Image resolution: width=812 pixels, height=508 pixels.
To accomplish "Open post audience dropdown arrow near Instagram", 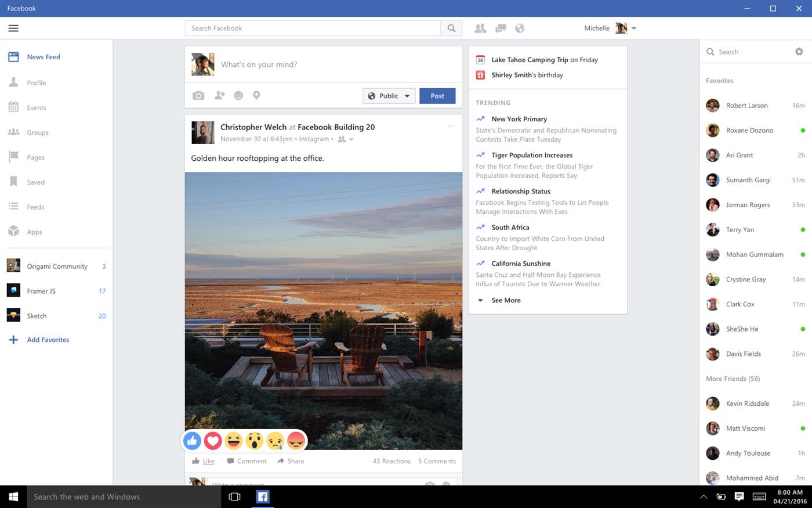I will coord(351,139).
